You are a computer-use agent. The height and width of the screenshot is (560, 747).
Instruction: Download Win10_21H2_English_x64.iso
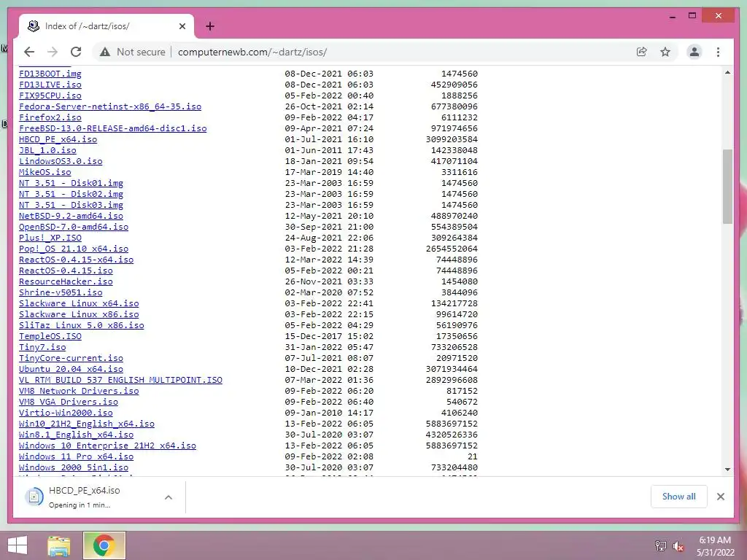pyautogui.click(x=87, y=424)
